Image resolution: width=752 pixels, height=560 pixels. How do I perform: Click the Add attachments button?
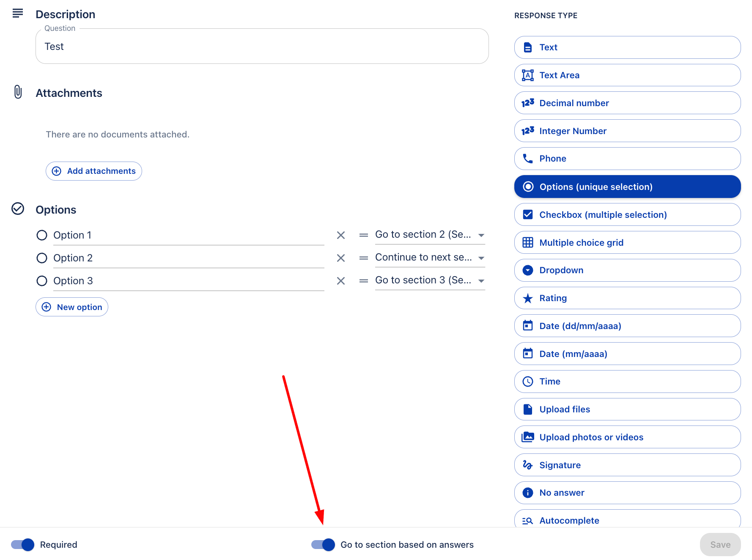94,171
